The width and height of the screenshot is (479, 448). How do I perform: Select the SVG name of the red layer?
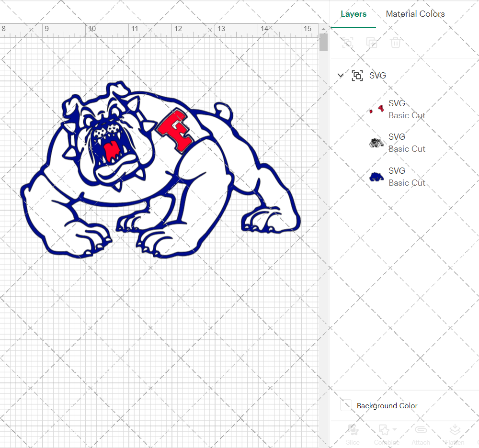click(397, 103)
